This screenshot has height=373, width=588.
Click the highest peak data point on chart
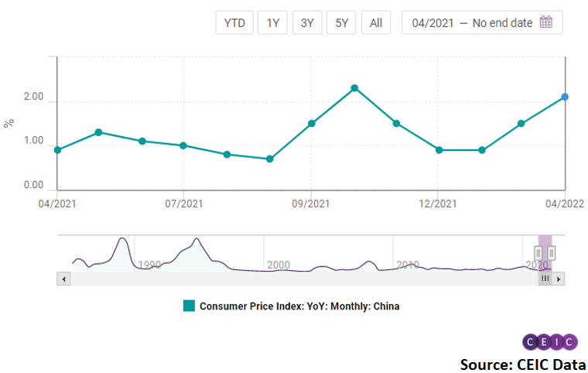tap(354, 87)
